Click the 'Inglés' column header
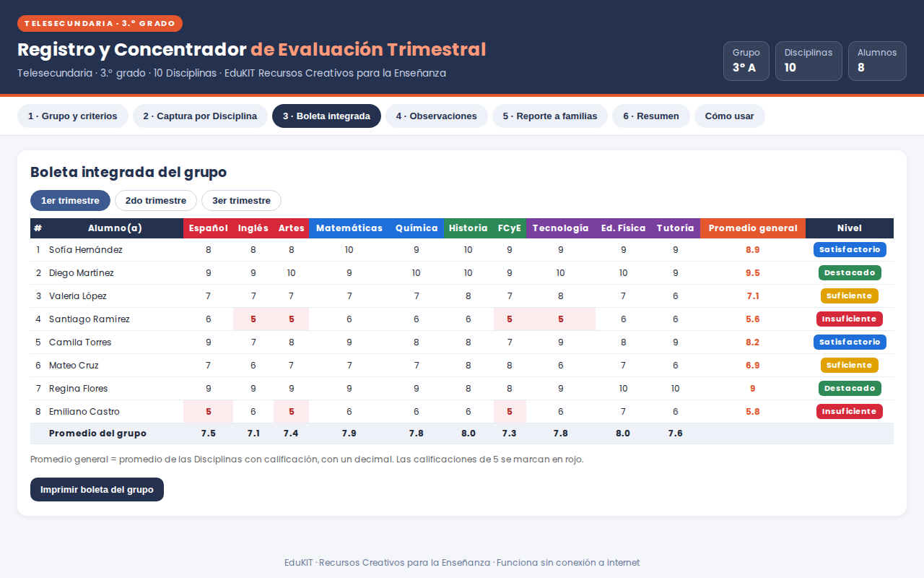 [x=253, y=228]
